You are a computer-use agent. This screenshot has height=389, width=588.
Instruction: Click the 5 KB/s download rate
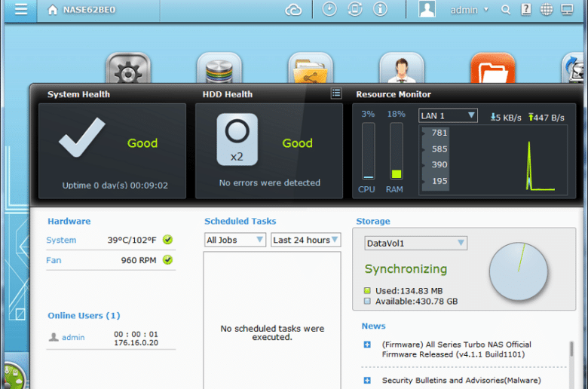point(506,118)
